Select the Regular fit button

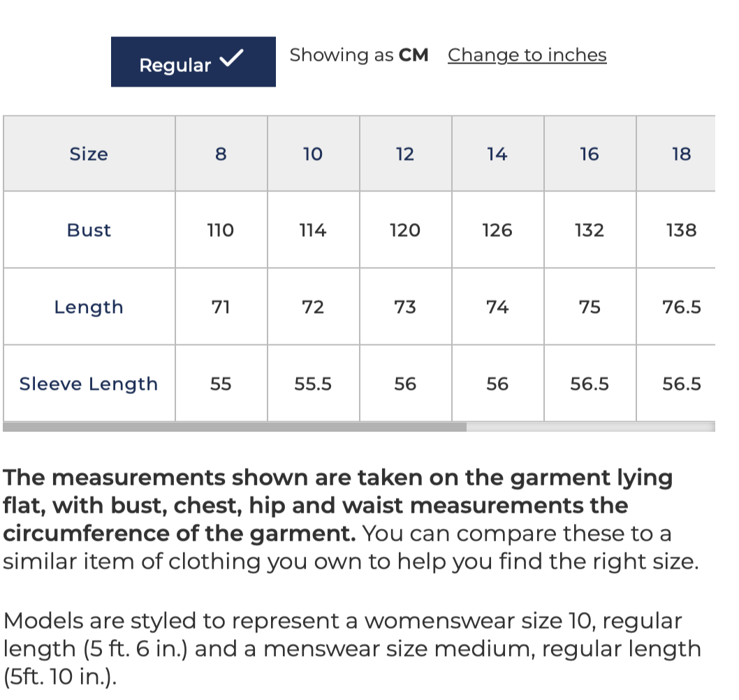[193, 61]
